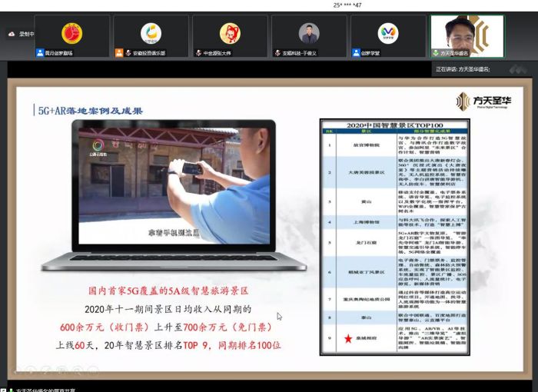Click the 龙门石窟 row in the table

[394, 242]
